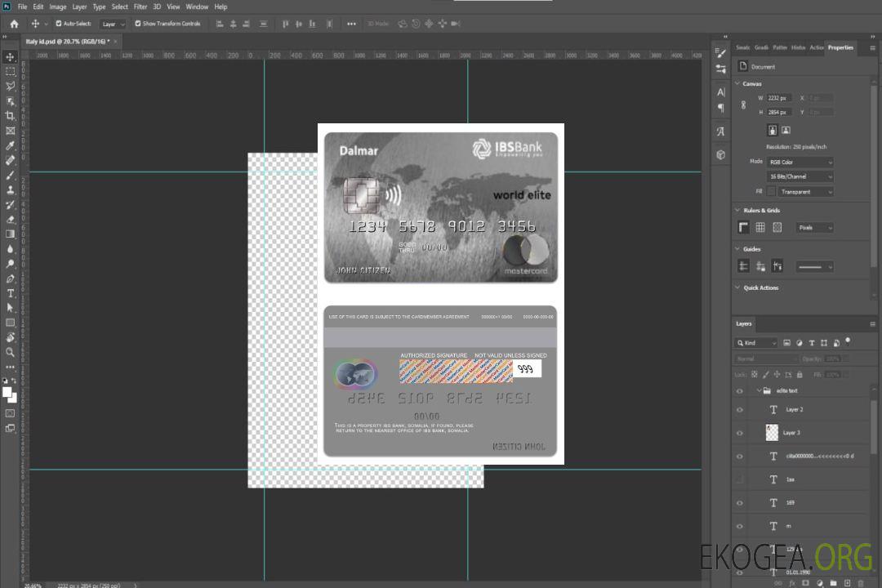Screen dimensions: 882x588
Task: Pick the Eyedropper tool
Action: pyautogui.click(x=10, y=145)
